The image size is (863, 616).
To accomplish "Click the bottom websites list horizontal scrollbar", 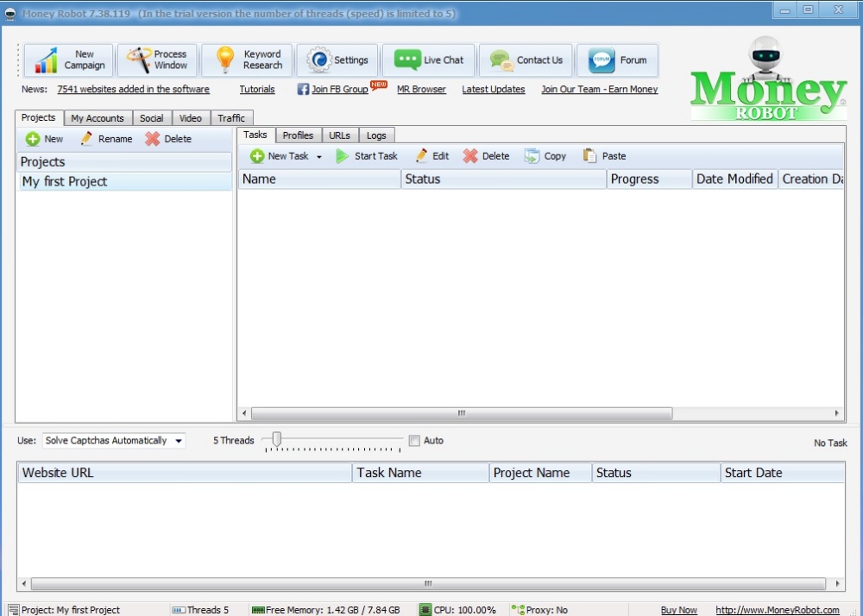I will 428,583.
